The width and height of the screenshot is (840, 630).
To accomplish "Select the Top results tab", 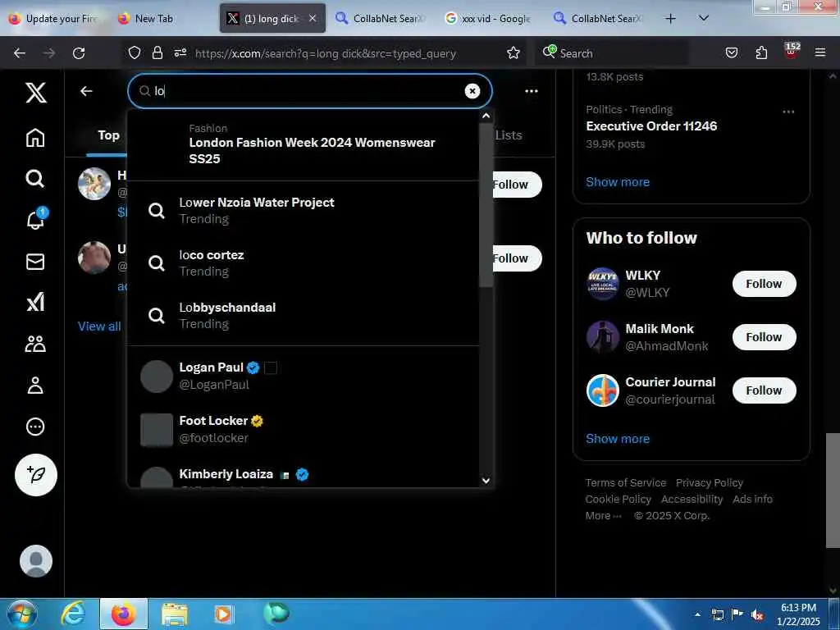I will click(x=108, y=135).
